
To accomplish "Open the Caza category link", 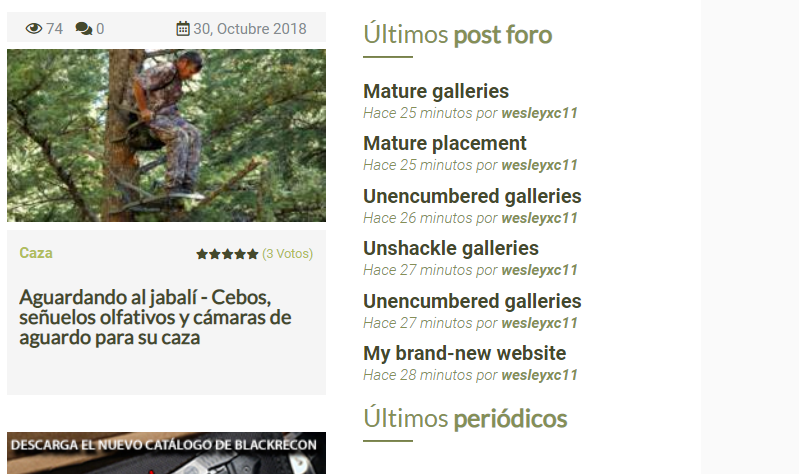I will click(36, 253).
